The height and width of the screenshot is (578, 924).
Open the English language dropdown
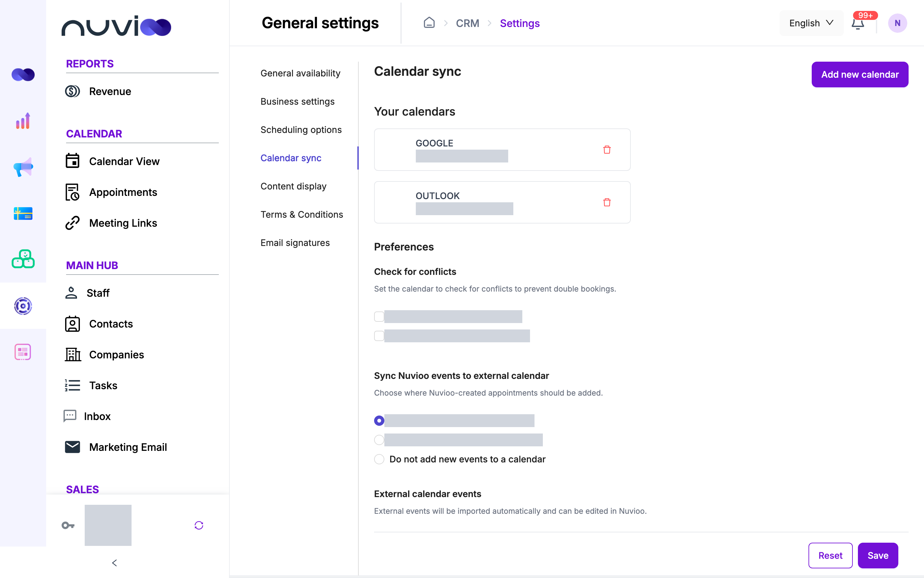coord(811,23)
